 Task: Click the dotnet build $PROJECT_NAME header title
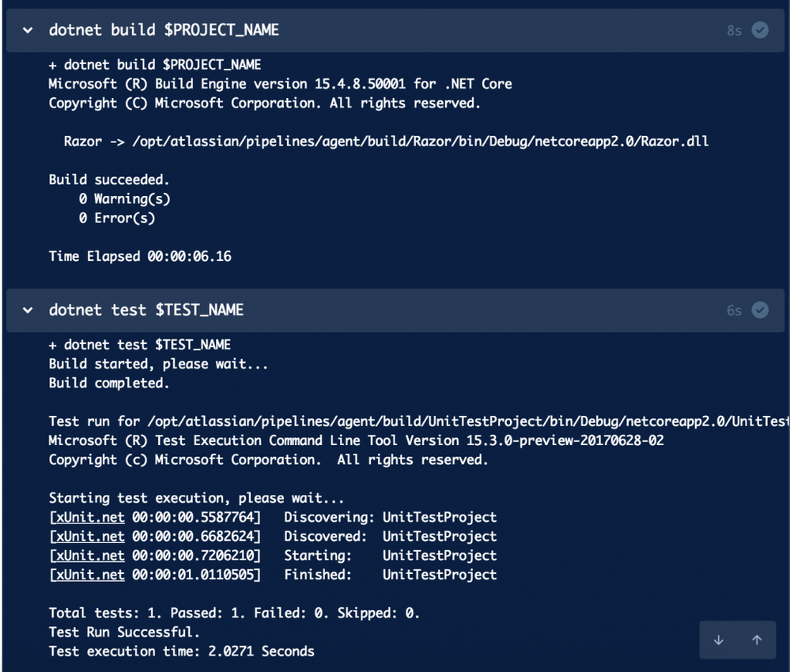[164, 30]
